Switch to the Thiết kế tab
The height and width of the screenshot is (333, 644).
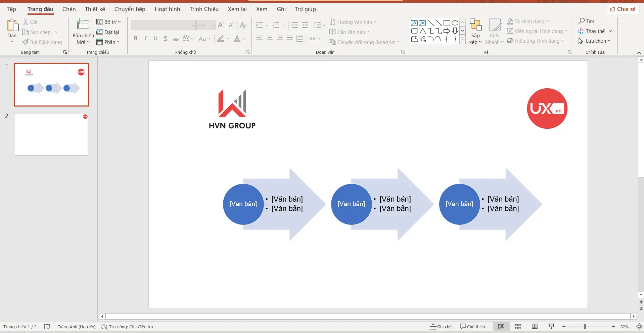pyautogui.click(x=95, y=9)
